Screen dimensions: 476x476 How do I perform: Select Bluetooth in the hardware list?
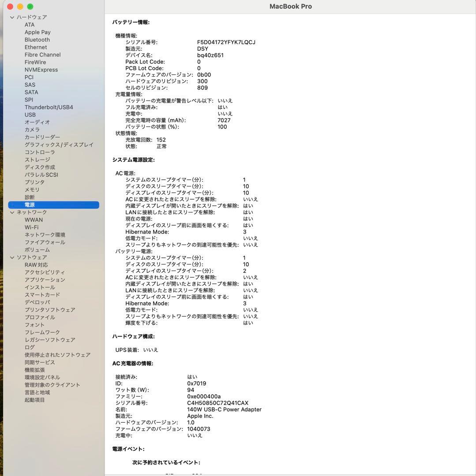37,40
